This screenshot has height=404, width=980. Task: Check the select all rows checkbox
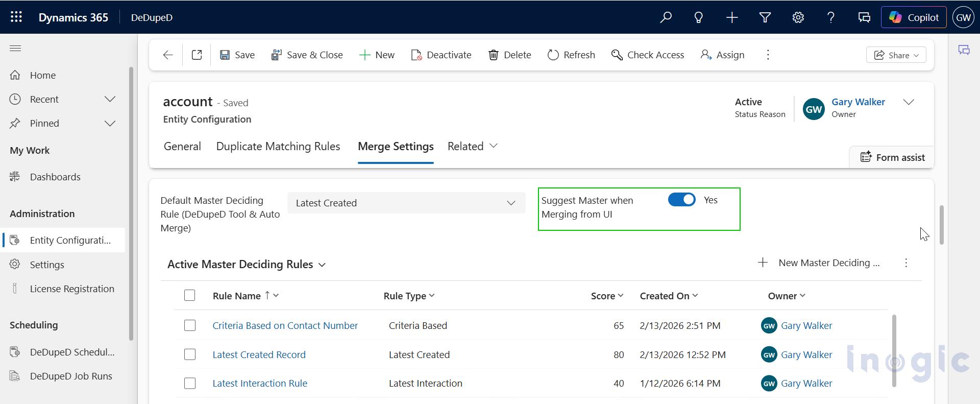[189, 296]
